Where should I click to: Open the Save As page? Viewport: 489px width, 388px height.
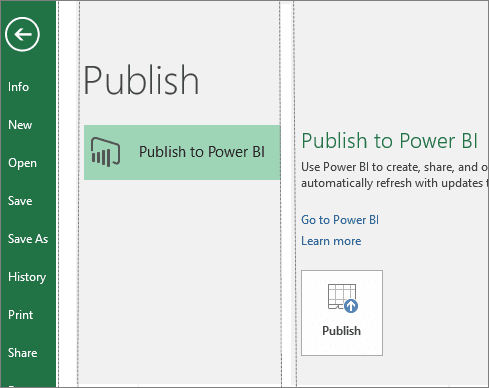tap(28, 239)
